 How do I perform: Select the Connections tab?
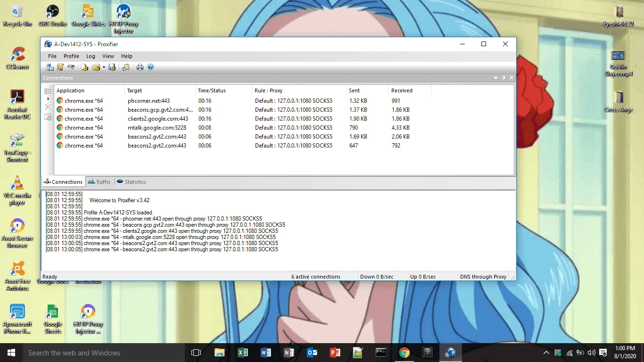point(63,182)
